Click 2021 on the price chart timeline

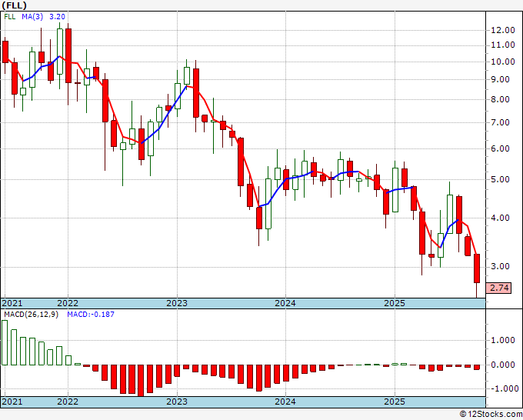12,303
